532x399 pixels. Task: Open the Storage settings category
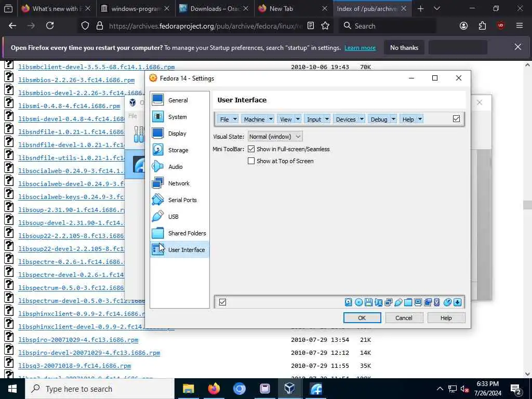(x=179, y=150)
